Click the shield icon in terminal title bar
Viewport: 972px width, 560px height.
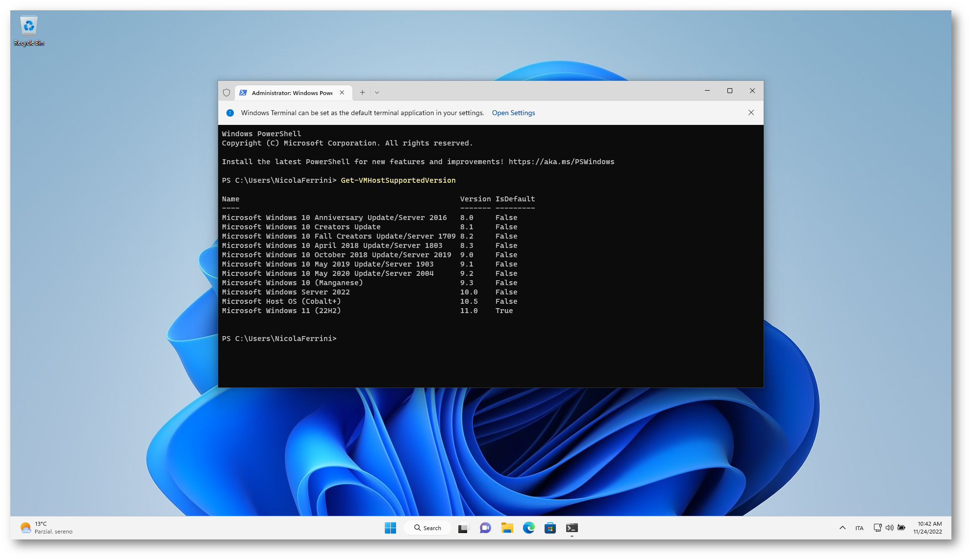(x=226, y=93)
